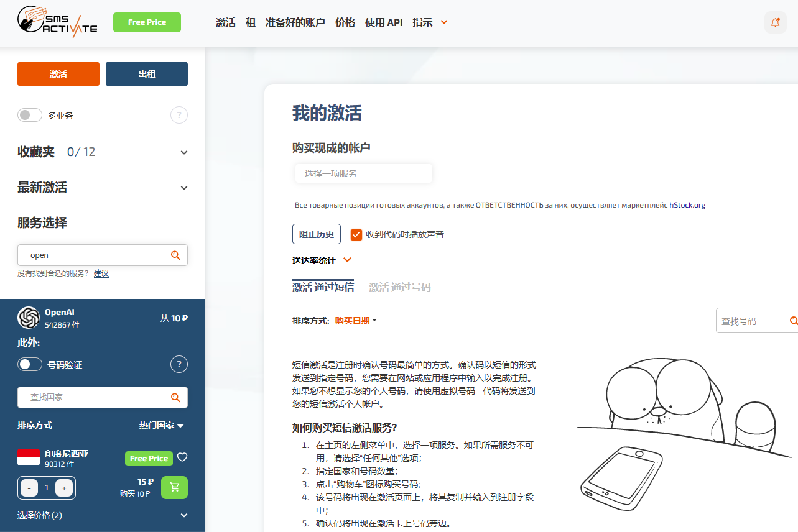This screenshot has height=532, width=798.
Task: Click the OpenAI service logo
Action: (x=29, y=318)
